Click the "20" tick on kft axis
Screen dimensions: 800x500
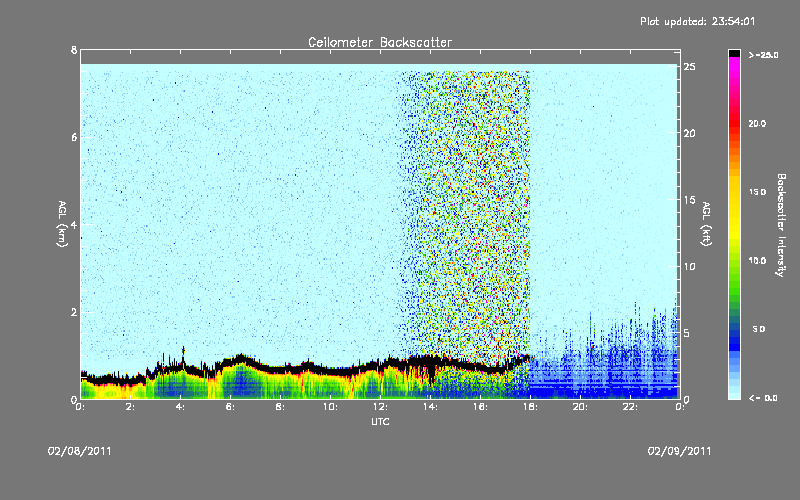[690, 133]
